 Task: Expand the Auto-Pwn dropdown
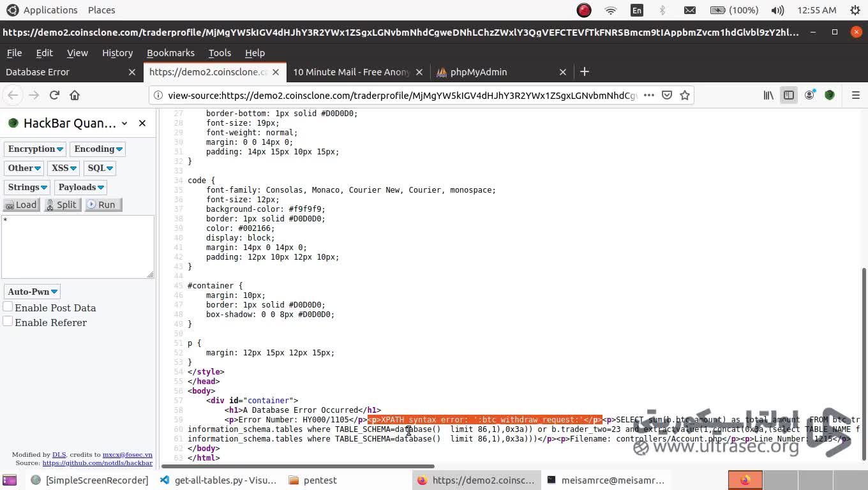(32, 292)
